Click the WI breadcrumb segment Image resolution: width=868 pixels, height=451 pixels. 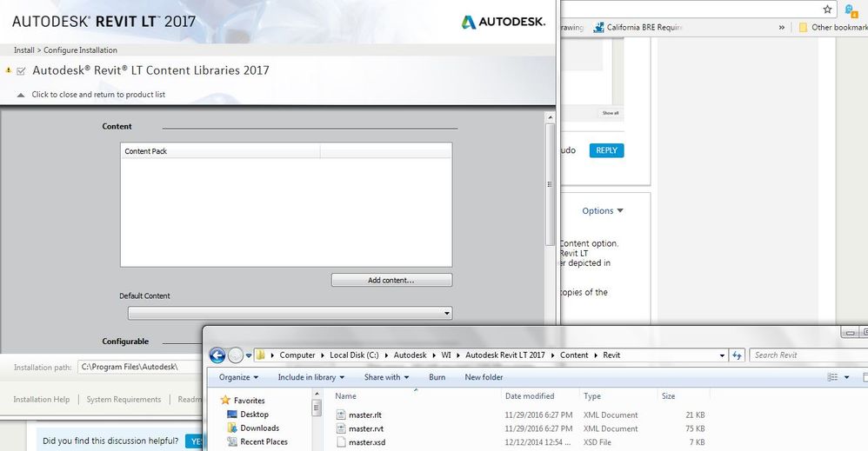click(x=446, y=355)
